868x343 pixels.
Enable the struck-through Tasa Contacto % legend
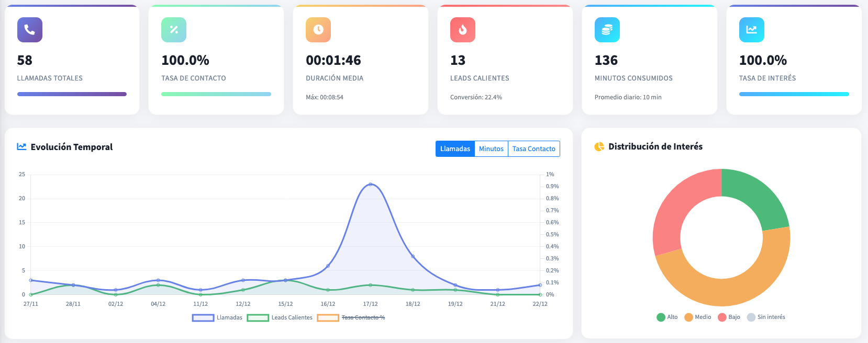coord(351,317)
